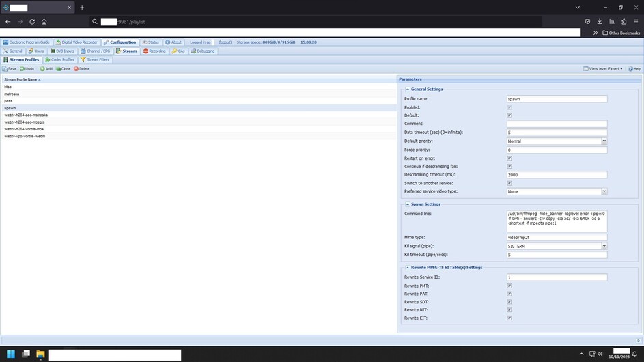The width and height of the screenshot is (644, 362).
Task: Toggle the Rewrite NIT checkbox
Action: (x=509, y=310)
